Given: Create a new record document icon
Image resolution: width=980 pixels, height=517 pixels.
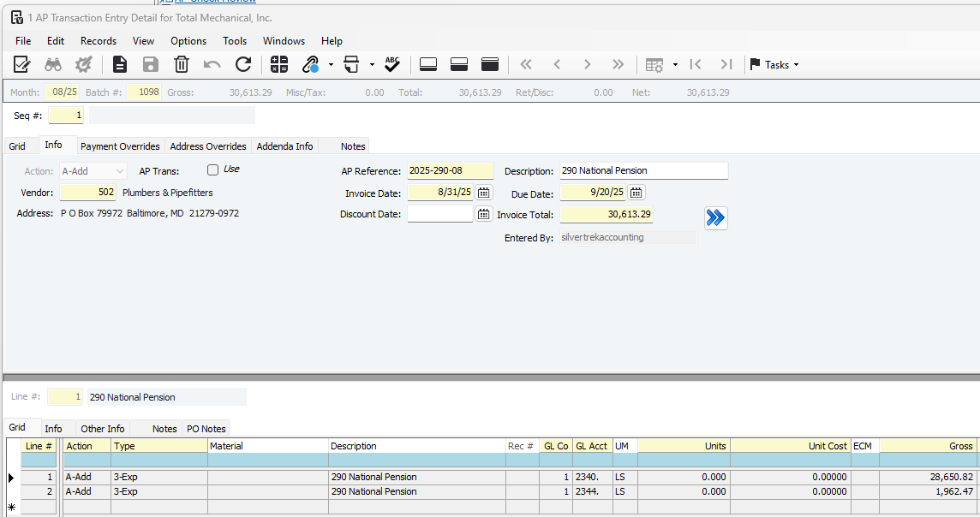Looking at the screenshot, I should coord(119,64).
